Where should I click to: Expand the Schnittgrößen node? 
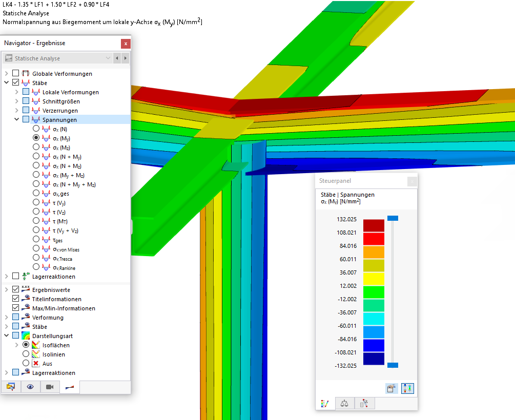point(17,101)
